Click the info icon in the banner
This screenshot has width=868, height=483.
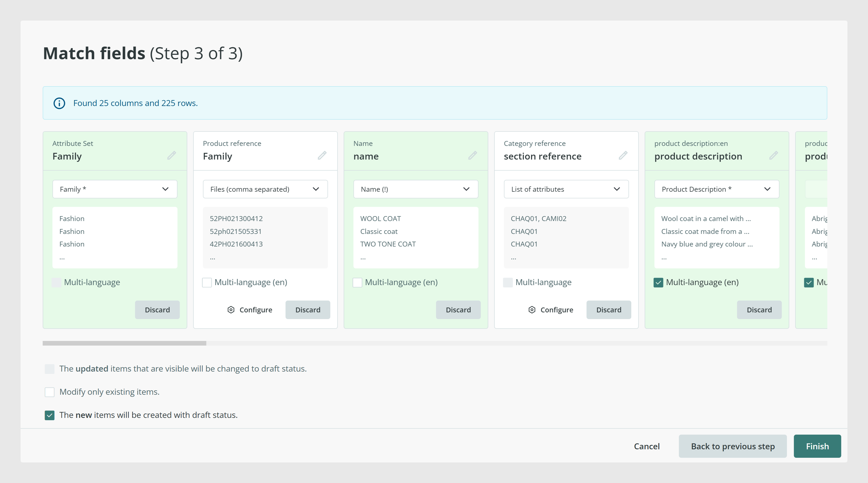pyautogui.click(x=59, y=103)
